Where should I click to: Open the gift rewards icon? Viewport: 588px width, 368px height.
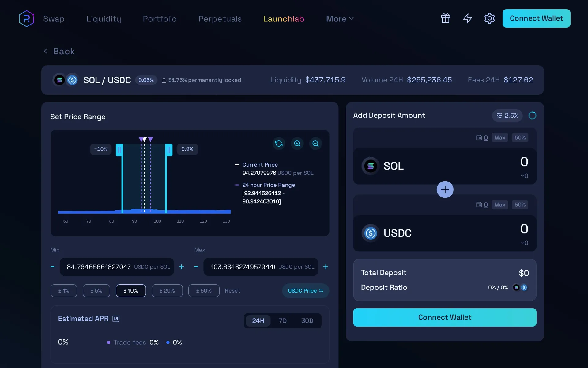pyautogui.click(x=445, y=18)
